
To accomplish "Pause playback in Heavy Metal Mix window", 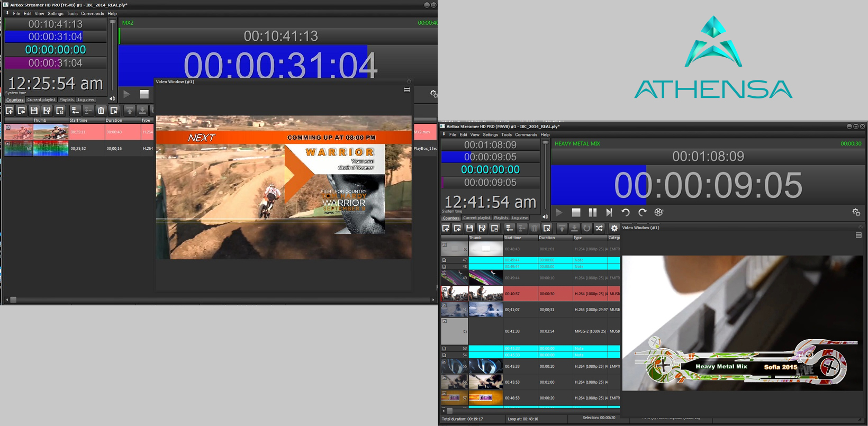I will (593, 212).
